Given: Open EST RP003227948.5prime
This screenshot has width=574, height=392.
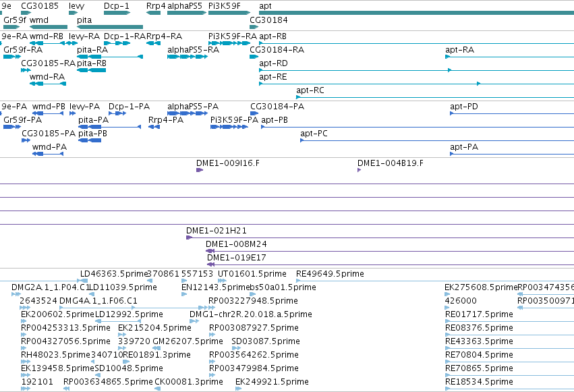Looking at the screenshot, I should tap(253, 301).
